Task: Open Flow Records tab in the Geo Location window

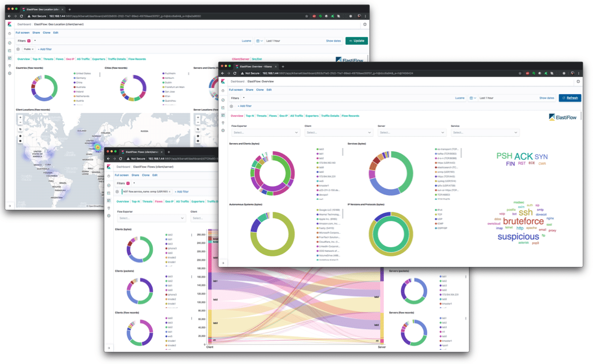Action: click(x=137, y=59)
